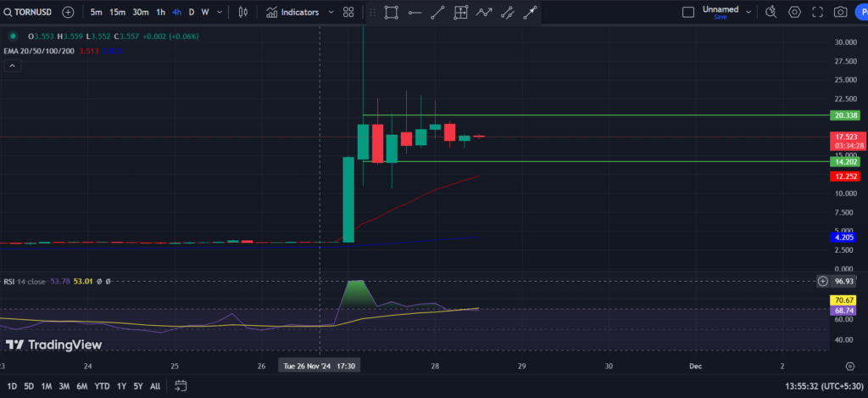Select the polyline path drawing tool
This screenshot has width=868, height=398.
(484, 12)
